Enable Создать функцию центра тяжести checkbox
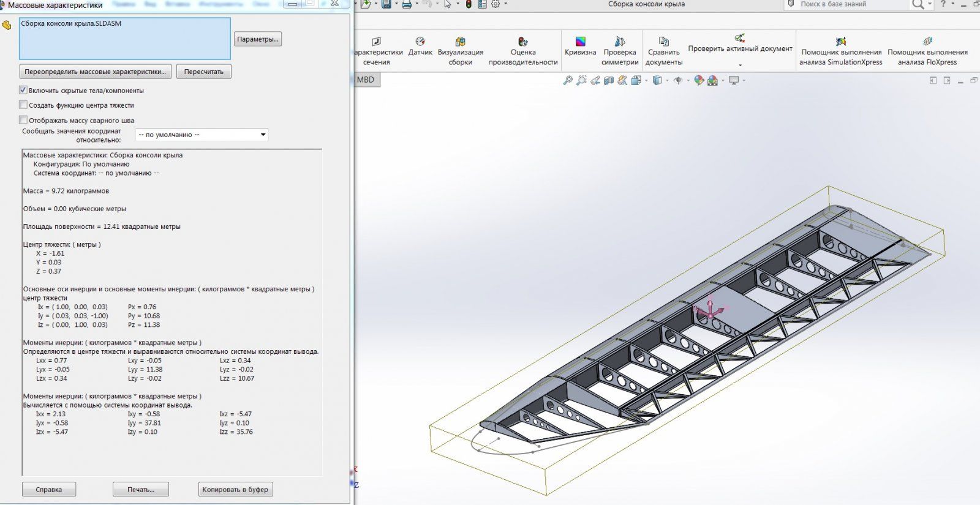Screen dimensions: 980x505 [23, 105]
